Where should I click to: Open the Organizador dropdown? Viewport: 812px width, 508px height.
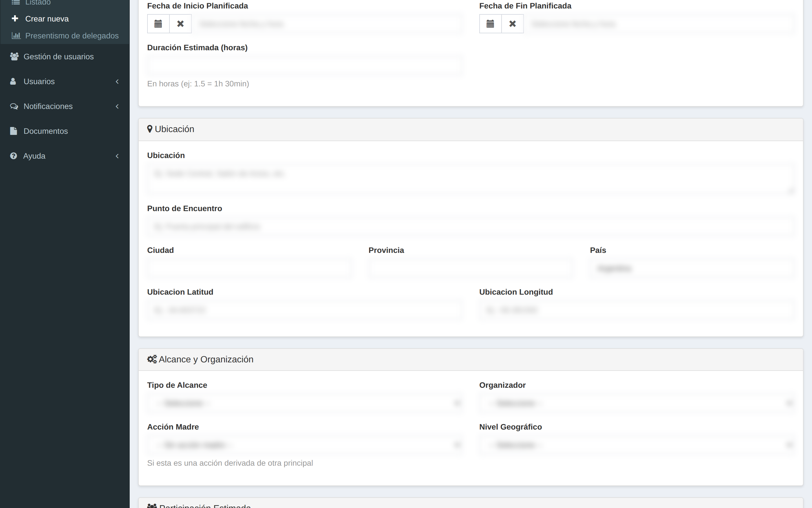(637, 403)
